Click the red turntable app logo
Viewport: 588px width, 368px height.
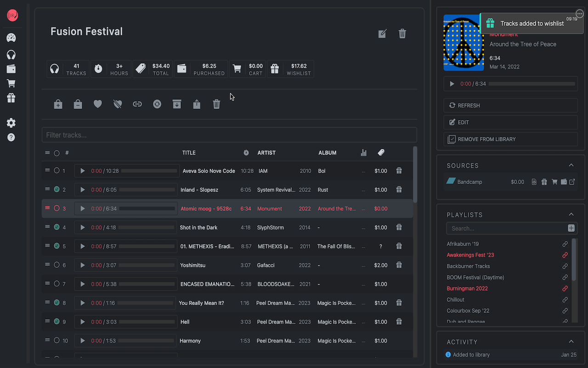[12, 16]
